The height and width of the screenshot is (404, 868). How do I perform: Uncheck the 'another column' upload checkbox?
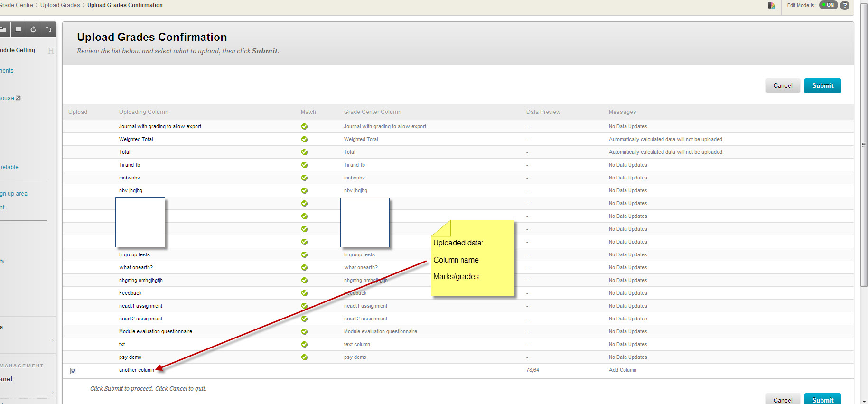73,371
